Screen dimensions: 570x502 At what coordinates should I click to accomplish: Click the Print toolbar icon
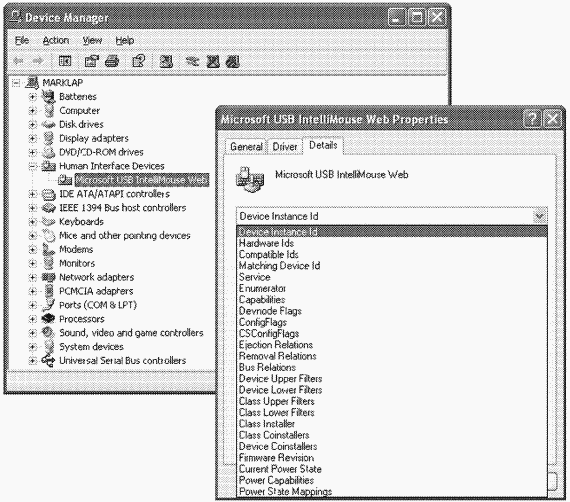tap(112, 61)
